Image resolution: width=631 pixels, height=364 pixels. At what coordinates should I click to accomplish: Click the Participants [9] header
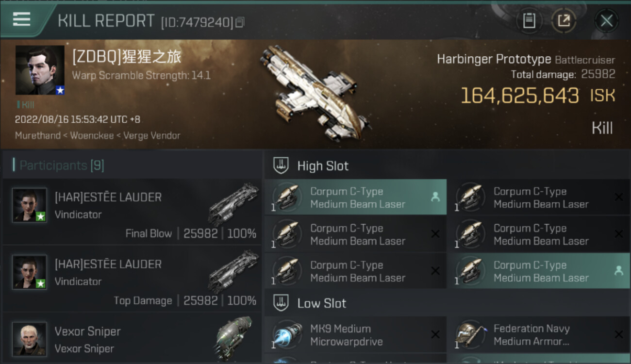coord(62,165)
